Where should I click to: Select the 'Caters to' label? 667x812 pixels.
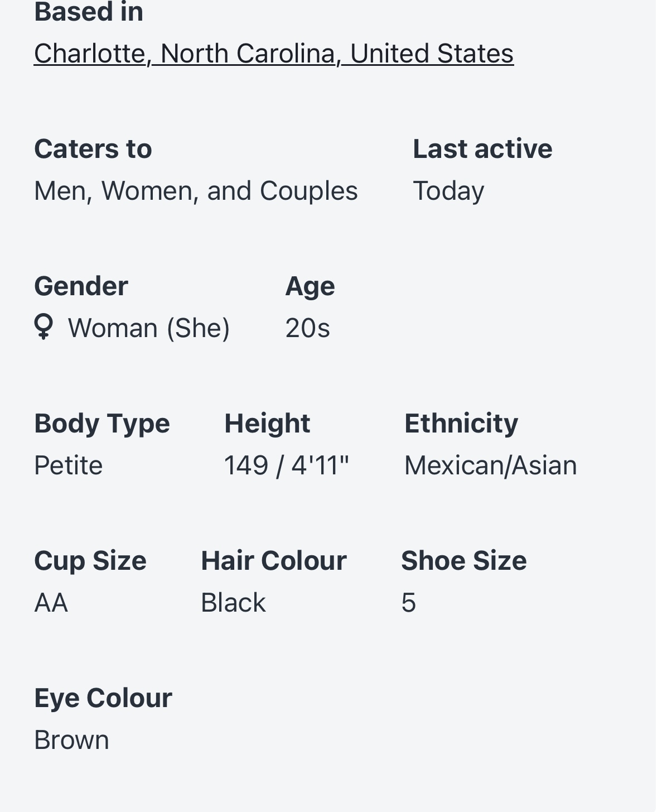93,149
